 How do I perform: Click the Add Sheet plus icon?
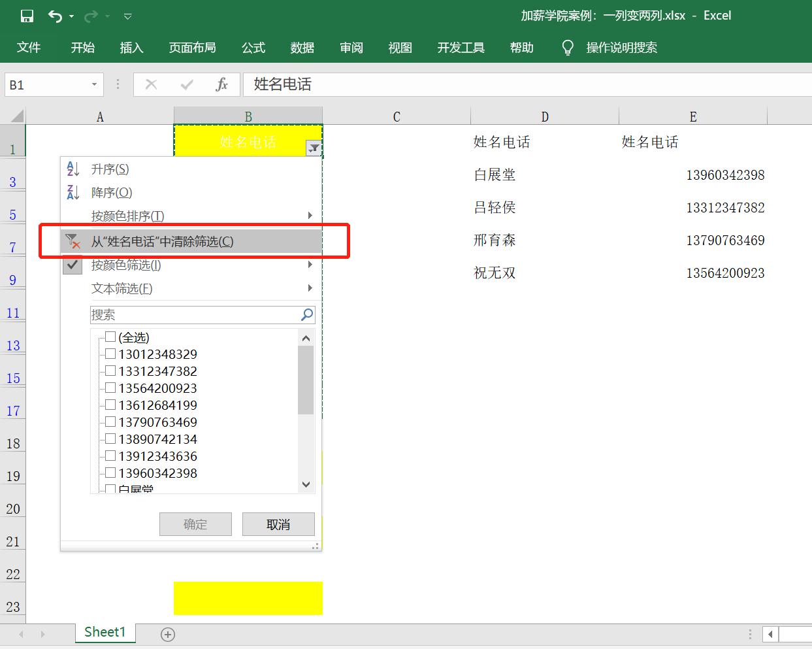168,633
